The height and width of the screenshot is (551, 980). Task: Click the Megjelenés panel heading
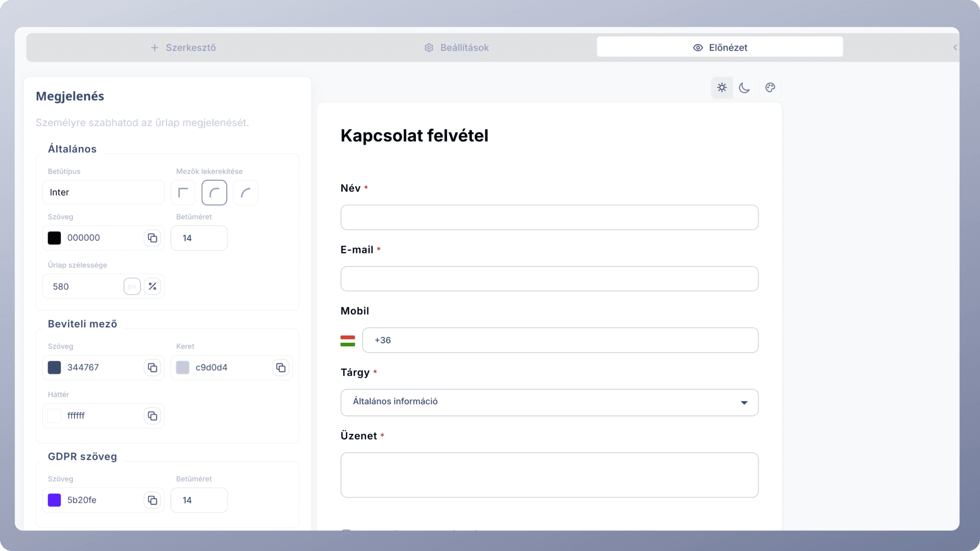(70, 96)
